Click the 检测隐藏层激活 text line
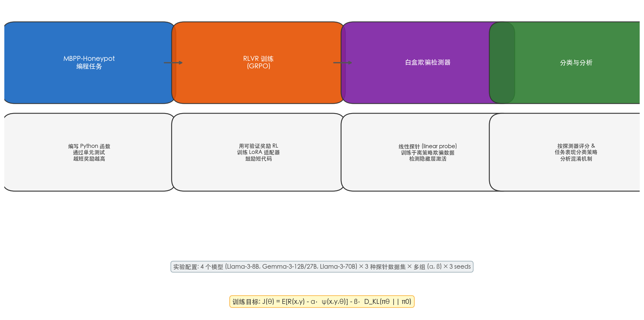Viewport: 644px width, 320px height. point(428,159)
